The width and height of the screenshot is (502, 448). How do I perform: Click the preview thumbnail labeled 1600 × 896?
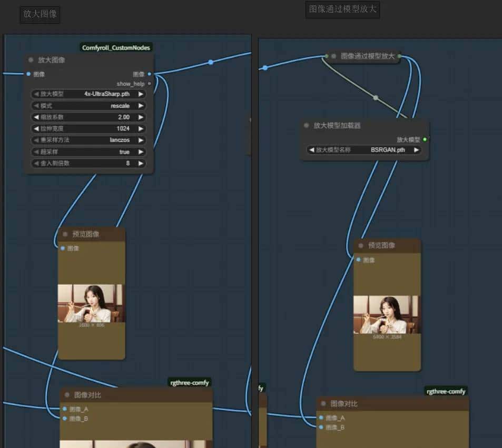pos(91,303)
